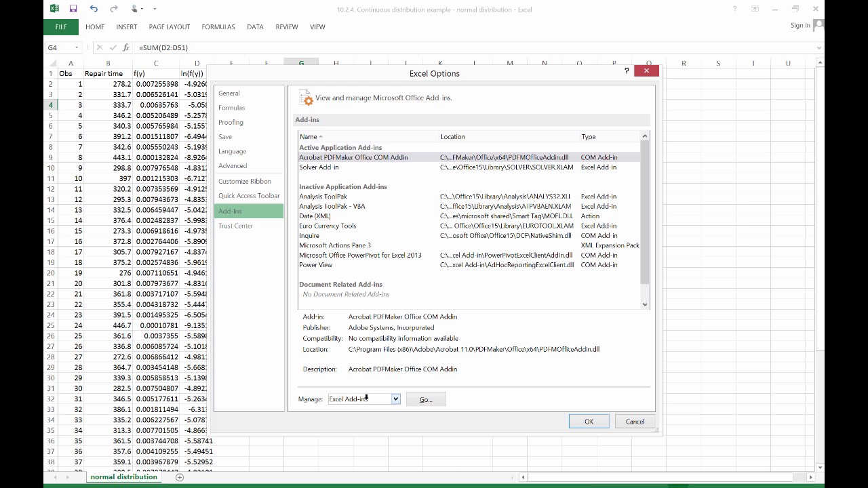The image size is (868, 488).
Task: Open the Manage add-ins dropdown
Action: pos(395,399)
